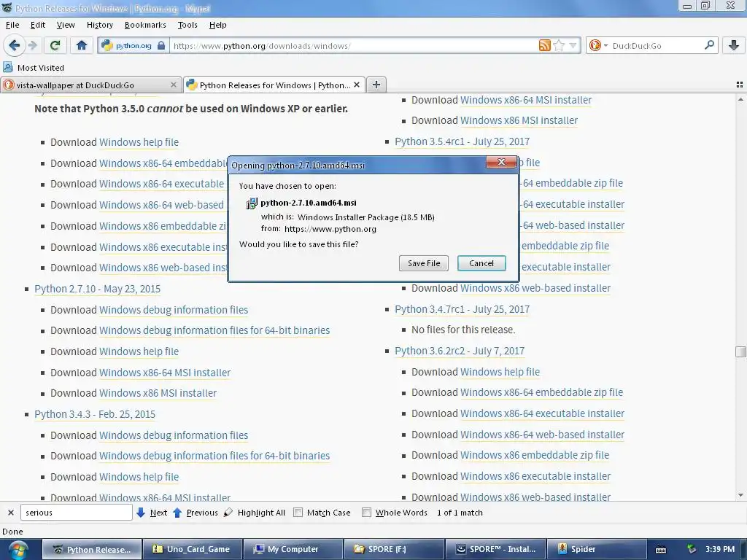Go back with the Back arrow button
The width and height of the screenshot is (747, 560).
[15, 45]
